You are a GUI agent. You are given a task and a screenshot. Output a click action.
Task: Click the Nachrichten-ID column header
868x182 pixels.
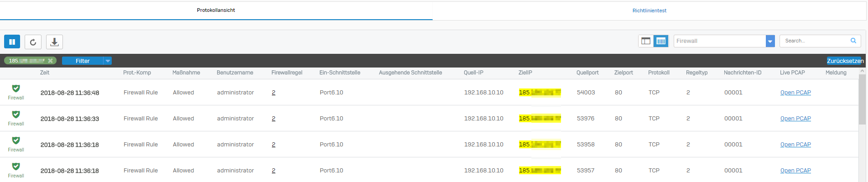(743, 73)
